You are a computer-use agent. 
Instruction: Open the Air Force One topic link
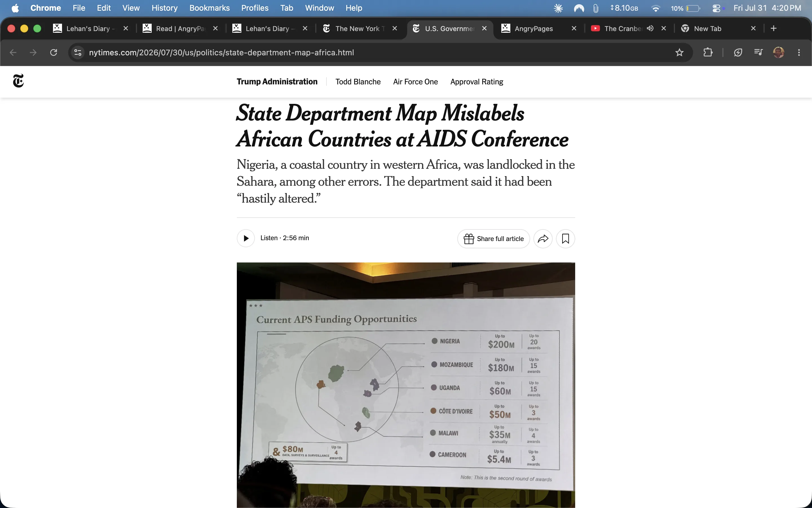415,82
